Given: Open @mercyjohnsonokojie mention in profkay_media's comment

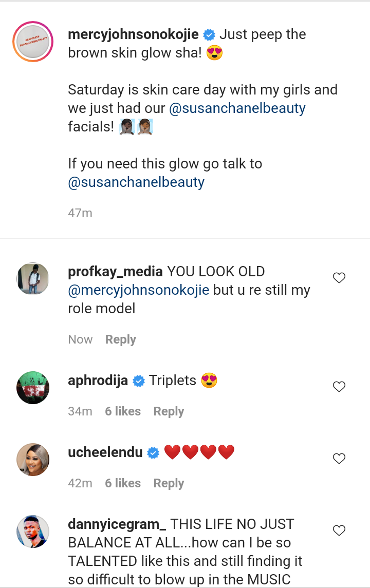Looking at the screenshot, I should pos(139,290).
